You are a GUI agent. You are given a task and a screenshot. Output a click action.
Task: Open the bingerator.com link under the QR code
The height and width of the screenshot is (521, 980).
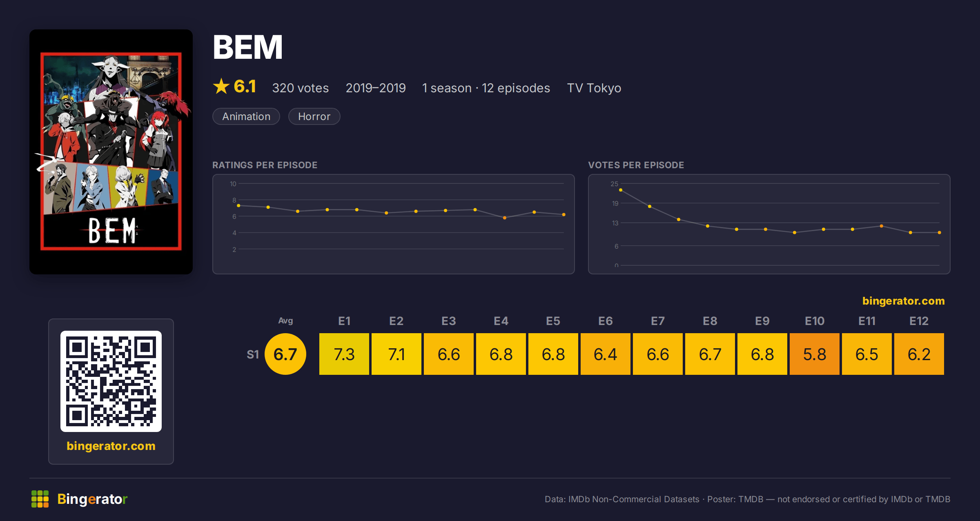pos(111,446)
